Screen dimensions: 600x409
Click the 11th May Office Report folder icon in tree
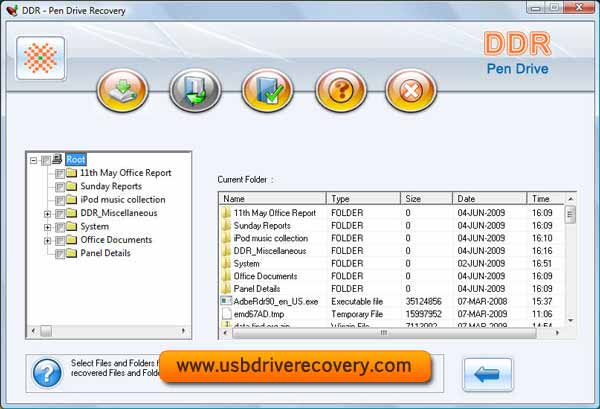tap(72, 173)
